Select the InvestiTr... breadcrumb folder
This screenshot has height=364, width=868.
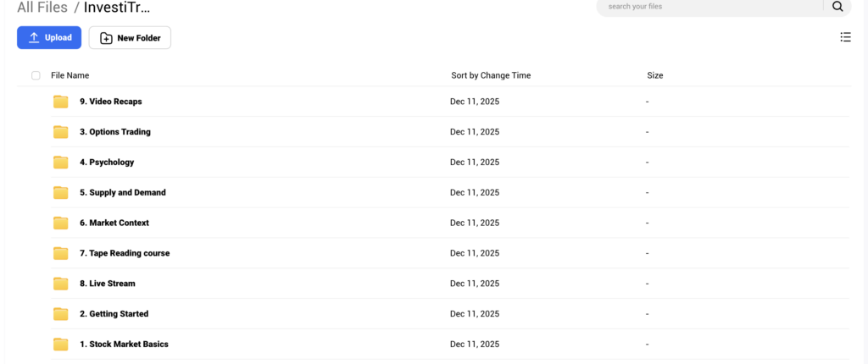click(x=117, y=8)
